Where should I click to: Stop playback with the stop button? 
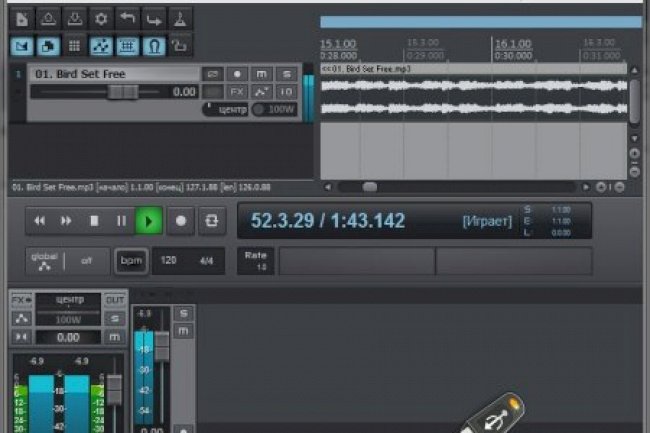(x=94, y=221)
